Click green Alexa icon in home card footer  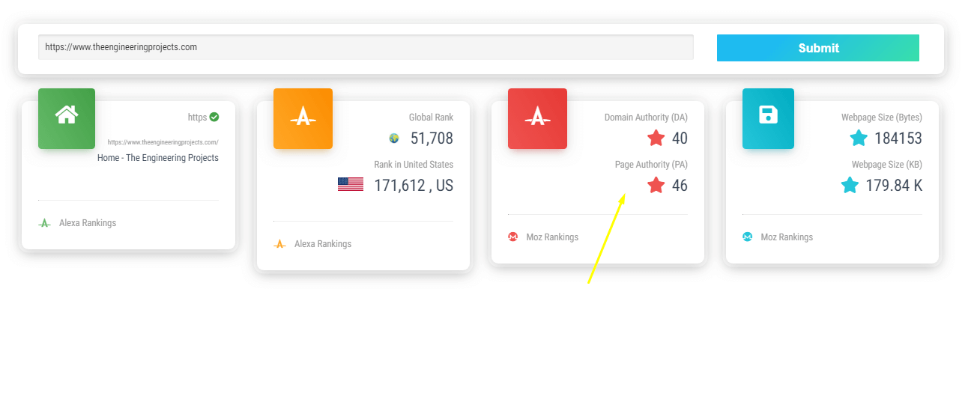(x=44, y=223)
